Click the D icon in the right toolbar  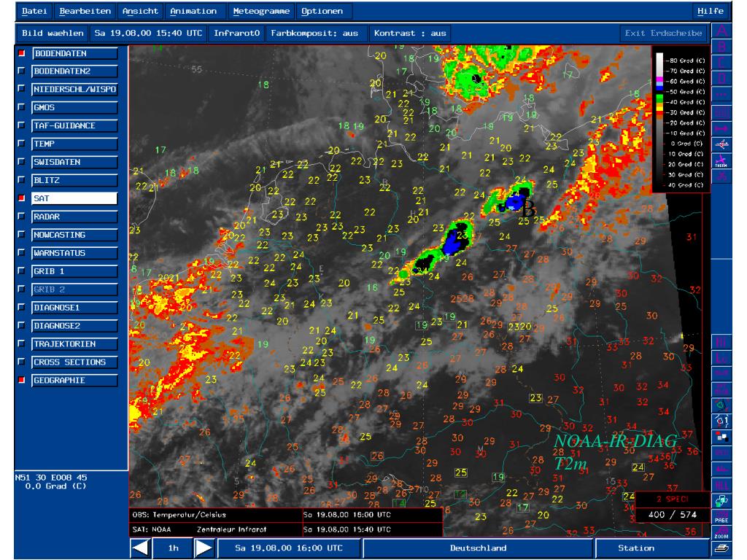[x=721, y=79]
